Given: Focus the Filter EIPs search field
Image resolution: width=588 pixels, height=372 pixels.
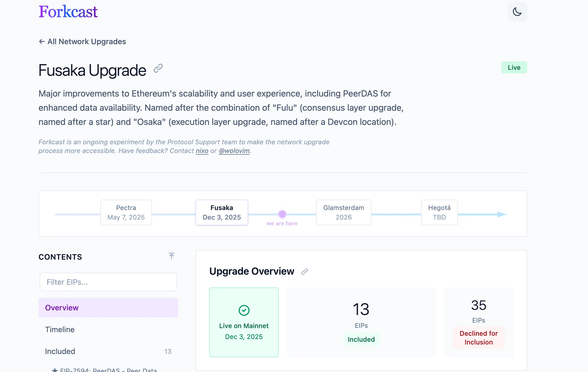Looking at the screenshot, I should click(x=108, y=282).
